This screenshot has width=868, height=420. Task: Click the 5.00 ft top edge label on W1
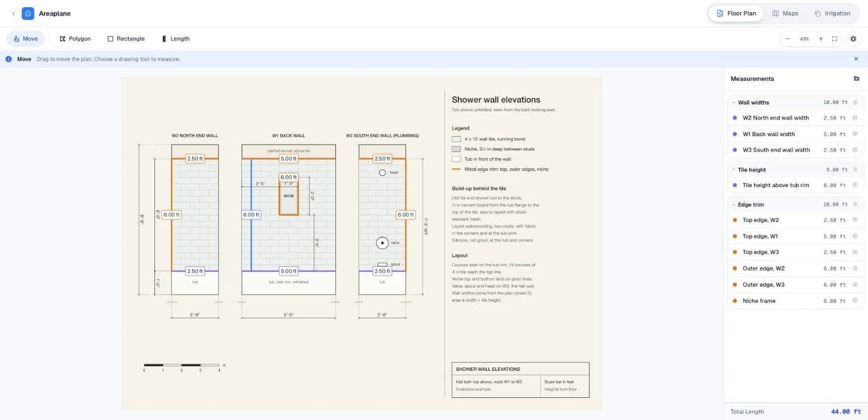click(288, 159)
